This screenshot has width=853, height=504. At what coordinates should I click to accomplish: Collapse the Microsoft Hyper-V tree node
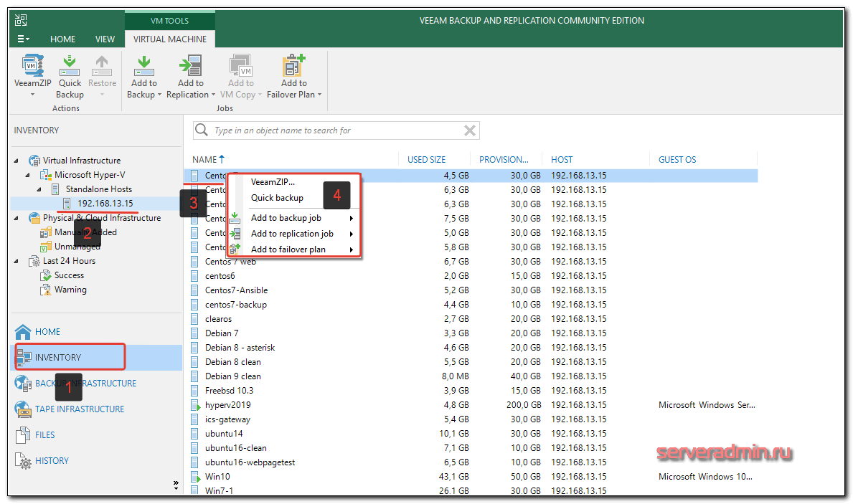pyautogui.click(x=29, y=175)
